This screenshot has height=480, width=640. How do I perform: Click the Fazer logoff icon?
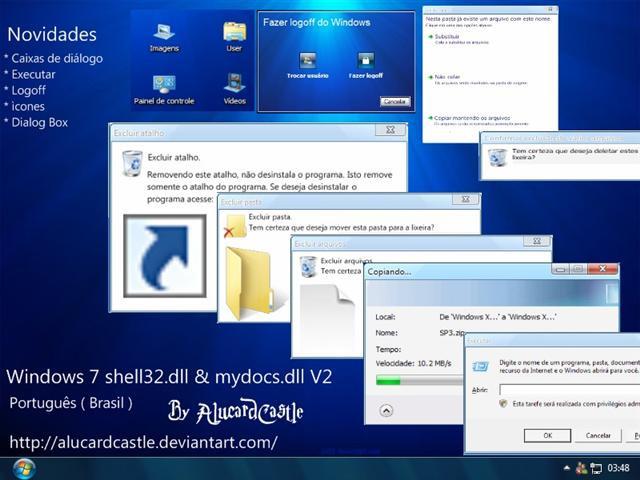pyautogui.click(x=366, y=60)
